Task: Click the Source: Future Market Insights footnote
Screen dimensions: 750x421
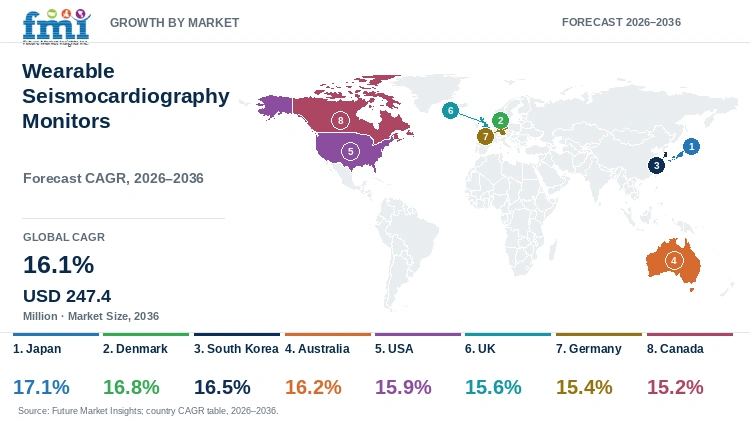Action: 148,411
